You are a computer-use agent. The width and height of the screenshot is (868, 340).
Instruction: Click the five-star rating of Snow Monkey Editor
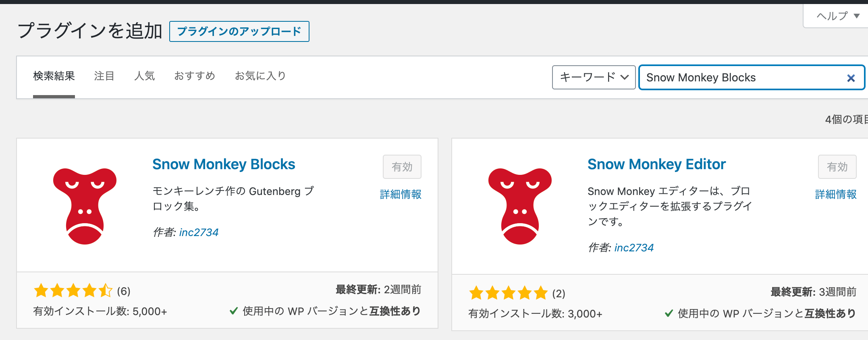pyautogui.click(x=508, y=293)
